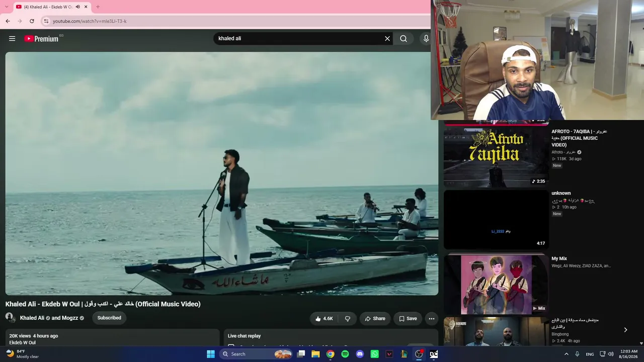Share the music video
Screen dimensions: 644x362
pyautogui.click(x=375, y=318)
